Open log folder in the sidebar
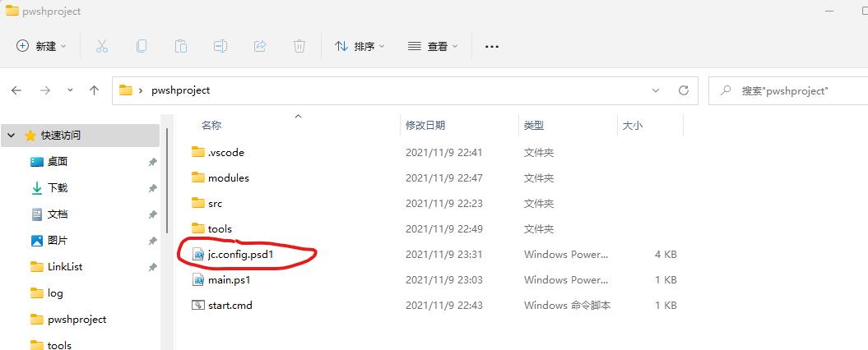The image size is (868, 350). click(55, 293)
